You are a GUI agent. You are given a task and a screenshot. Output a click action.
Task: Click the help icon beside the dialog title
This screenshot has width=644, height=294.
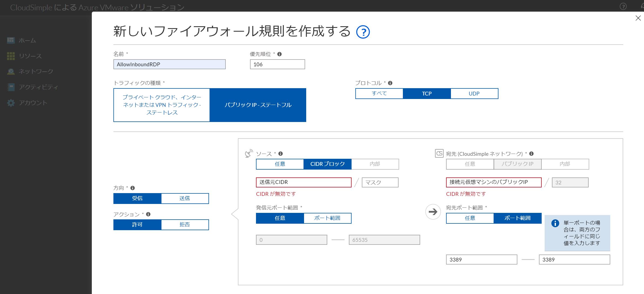(x=363, y=32)
